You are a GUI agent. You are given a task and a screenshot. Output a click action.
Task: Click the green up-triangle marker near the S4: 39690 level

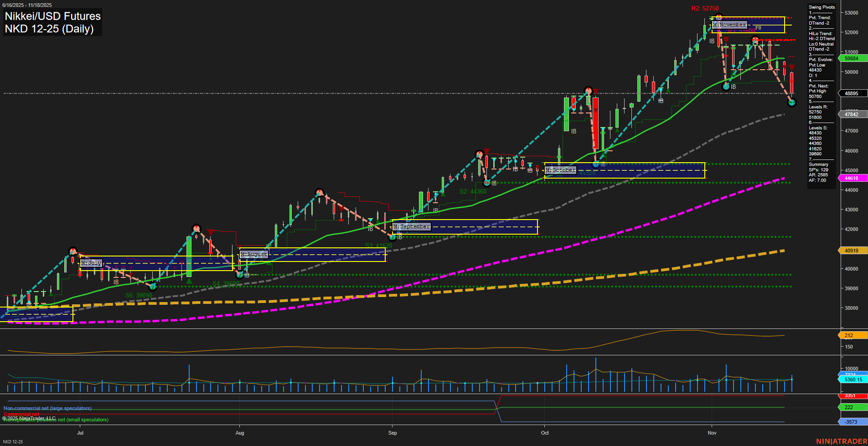[190, 281]
